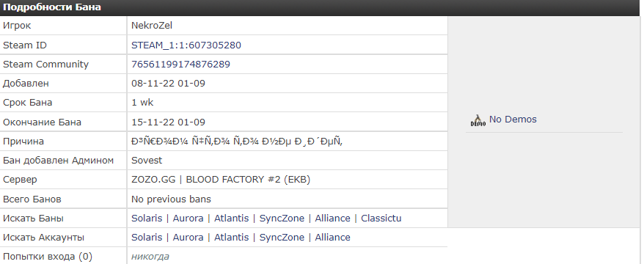Search accounts on Atlantis
This screenshot has width=644, height=264.
coord(231,238)
